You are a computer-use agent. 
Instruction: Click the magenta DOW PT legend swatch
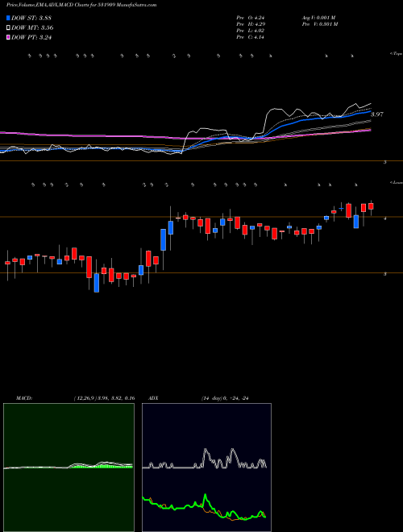pyautogui.click(x=8, y=38)
